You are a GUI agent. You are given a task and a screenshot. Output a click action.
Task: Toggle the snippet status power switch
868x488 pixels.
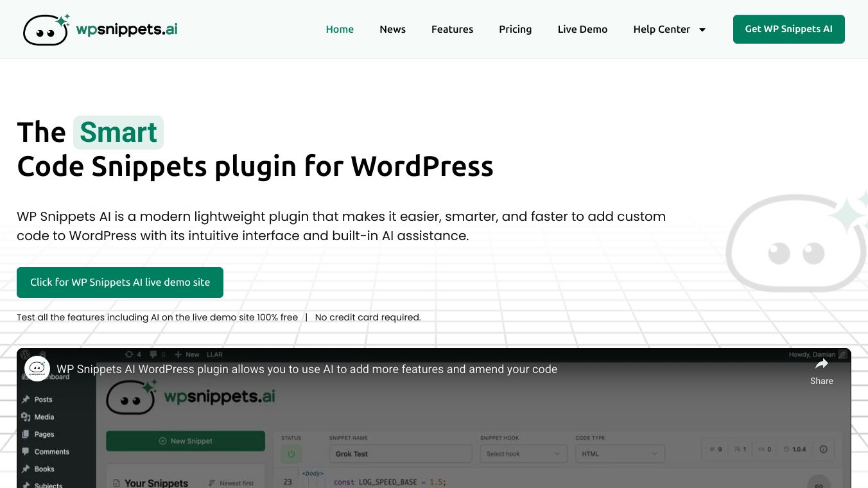(291, 453)
